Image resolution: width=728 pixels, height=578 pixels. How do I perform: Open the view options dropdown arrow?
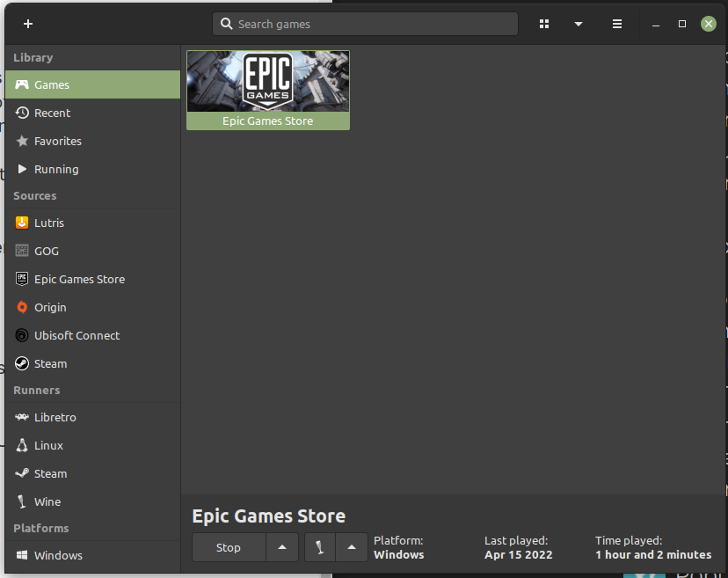pyautogui.click(x=578, y=24)
